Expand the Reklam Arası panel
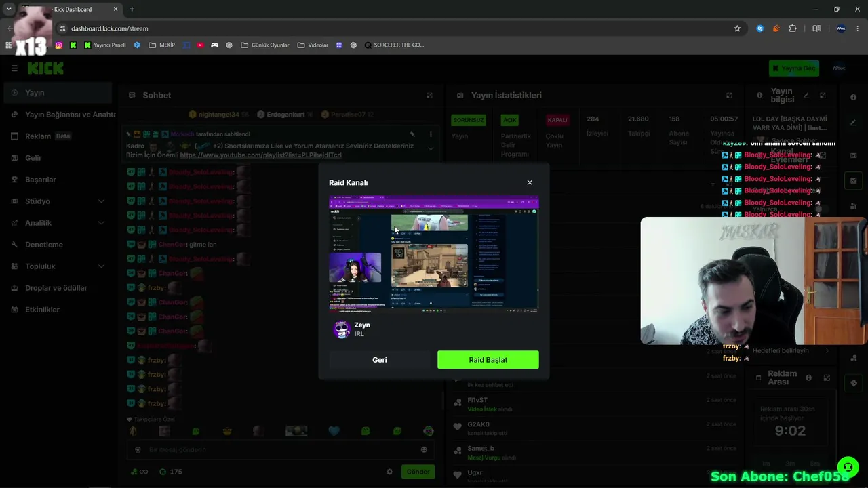Viewport: 868px width, 488px height. [827, 378]
